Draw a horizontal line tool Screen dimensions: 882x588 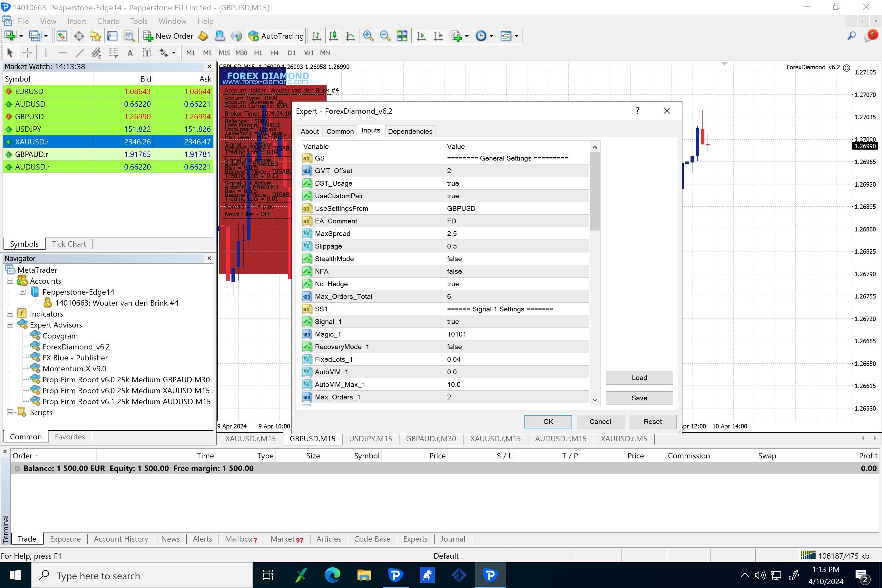[x=63, y=53]
